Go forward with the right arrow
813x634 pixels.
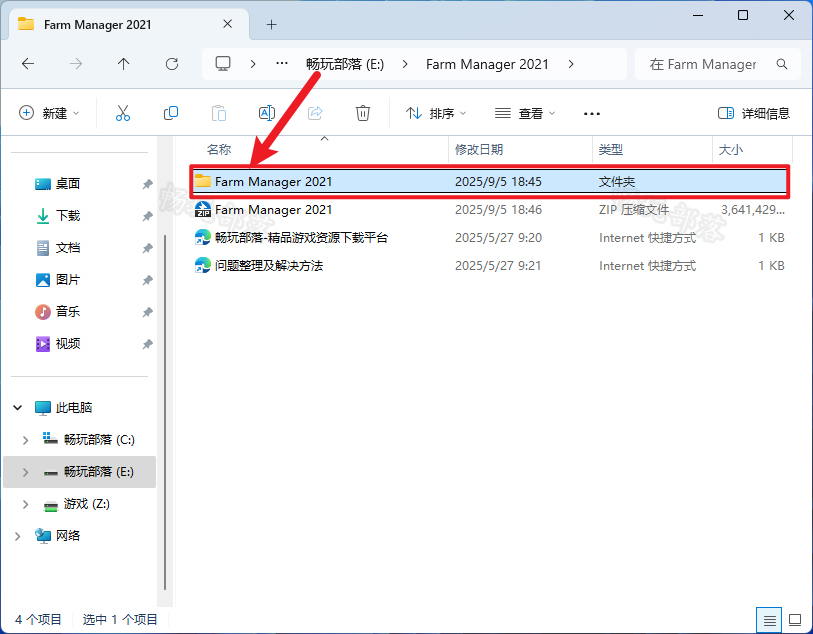coord(76,64)
